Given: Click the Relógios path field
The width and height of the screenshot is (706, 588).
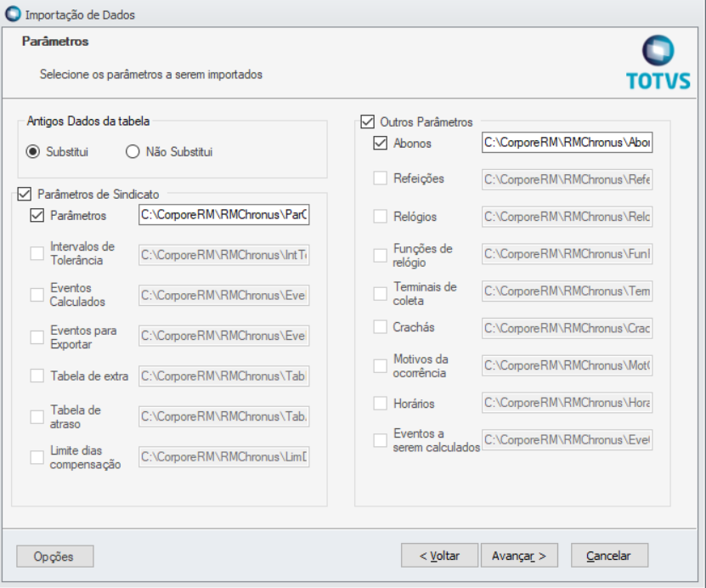Looking at the screenshot, I should point(567,217).
